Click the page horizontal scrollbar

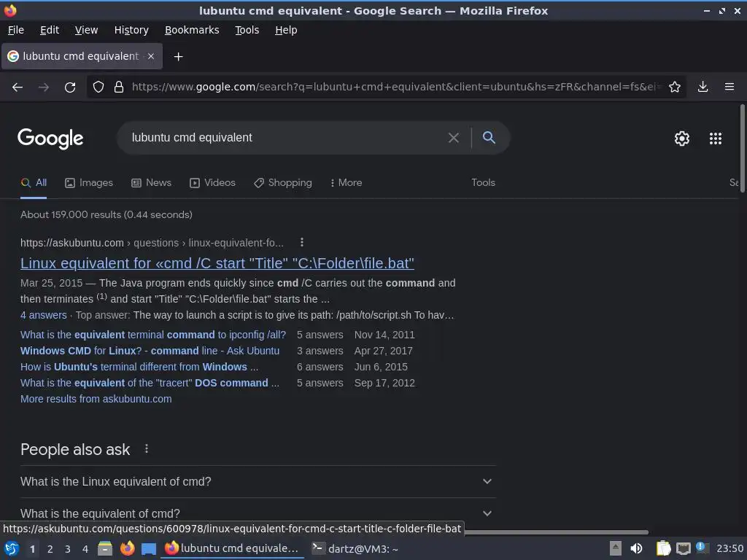click(x=555, y=532)
